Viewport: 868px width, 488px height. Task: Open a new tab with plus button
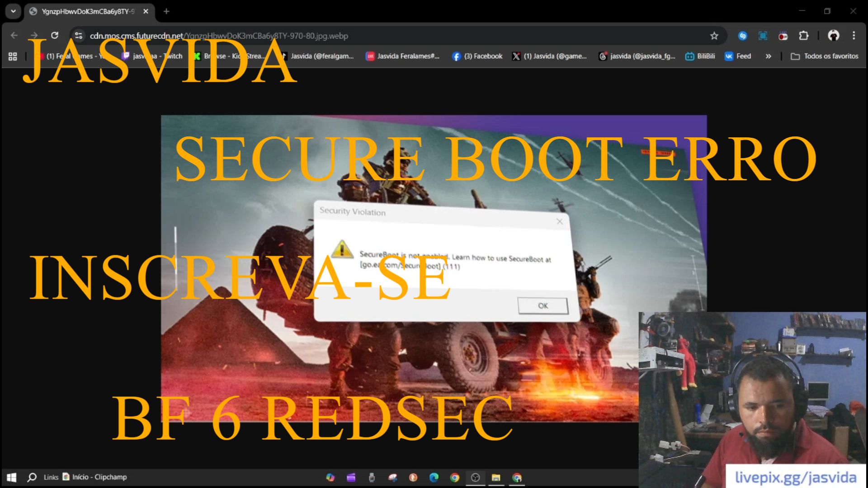click(166, 11)
